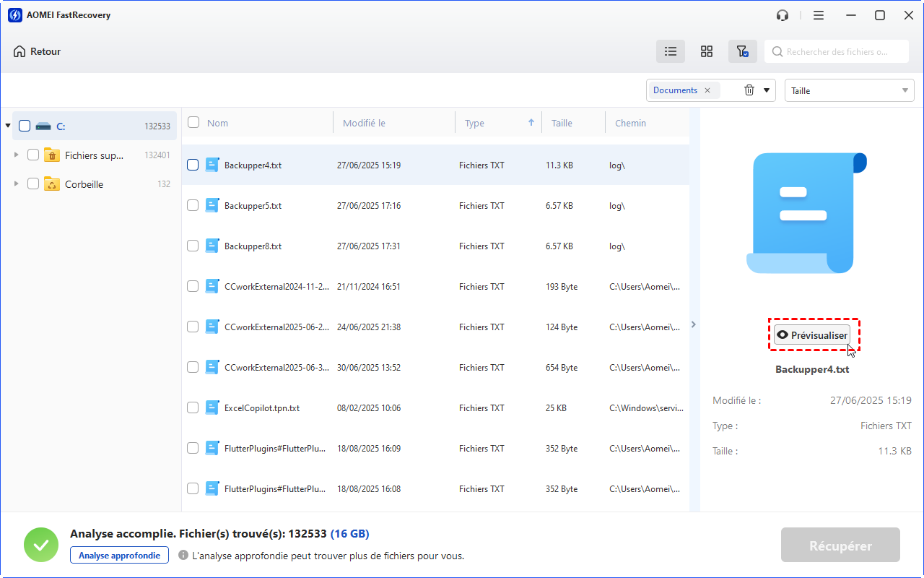Switch to grid thumbnail view

(707, 51)
